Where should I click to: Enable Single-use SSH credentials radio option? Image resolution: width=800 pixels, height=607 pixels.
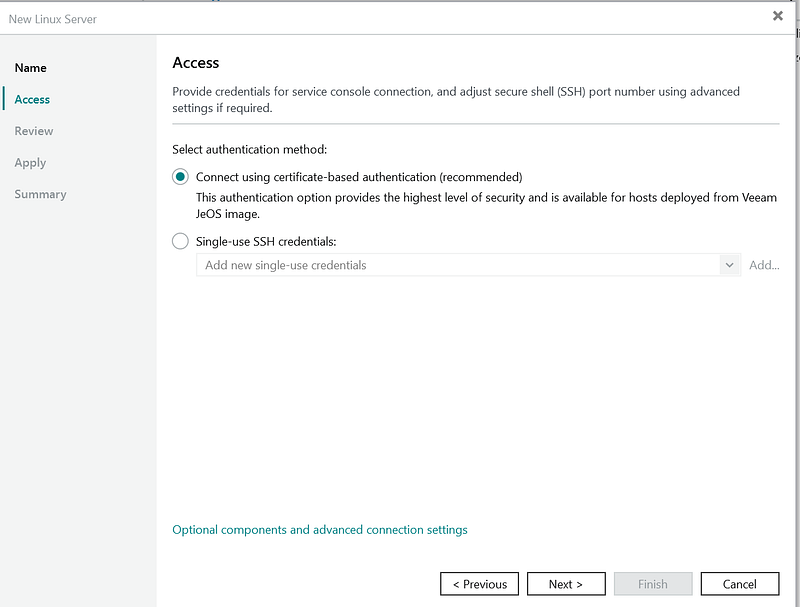(180, 241)
